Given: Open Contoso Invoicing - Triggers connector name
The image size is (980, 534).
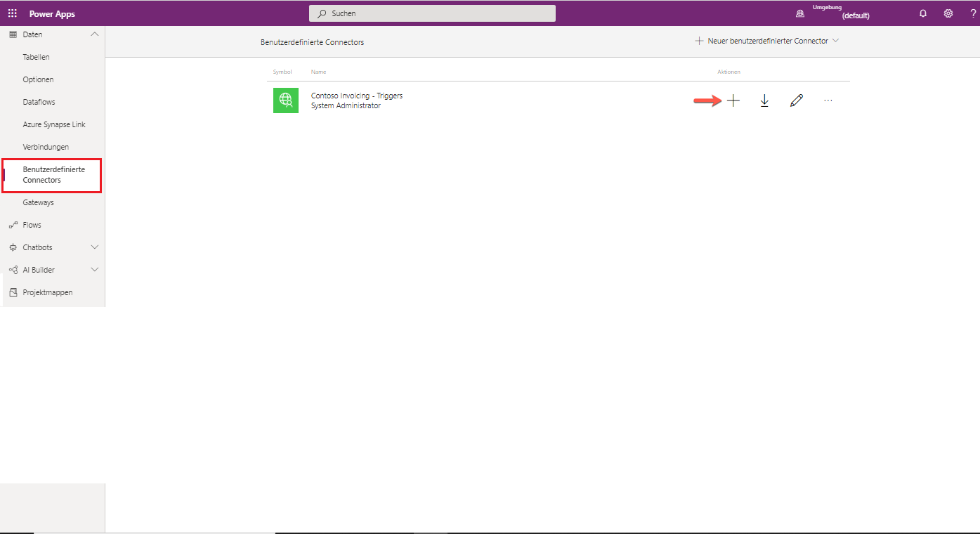Looking at the screenshot, I should (x=357, y=96).
